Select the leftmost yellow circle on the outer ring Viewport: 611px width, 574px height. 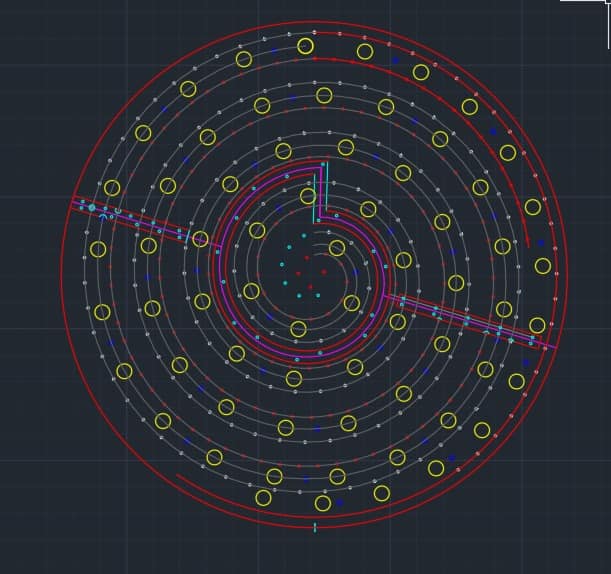coord(98,249)
